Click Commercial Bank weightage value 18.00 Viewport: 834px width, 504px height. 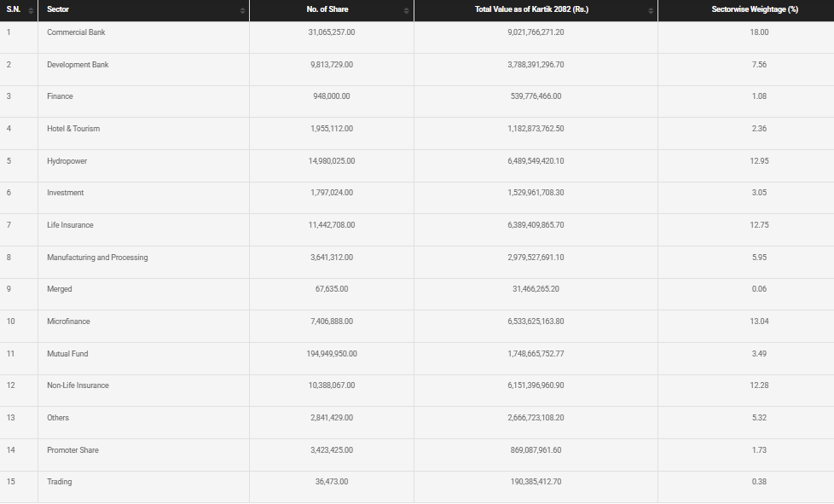[x=759, y=32]
